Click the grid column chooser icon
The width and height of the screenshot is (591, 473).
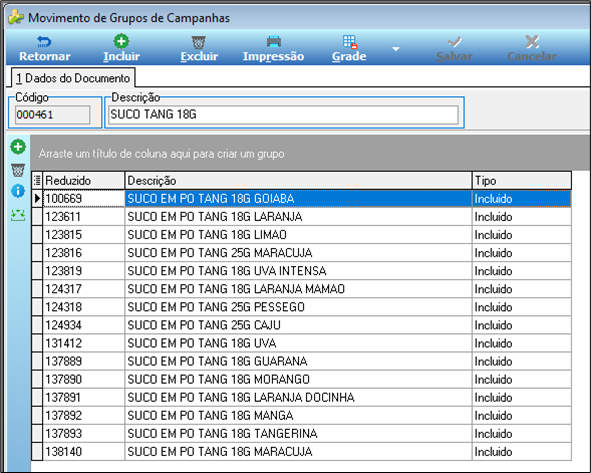pyautogui.click(x=37, y=181)
